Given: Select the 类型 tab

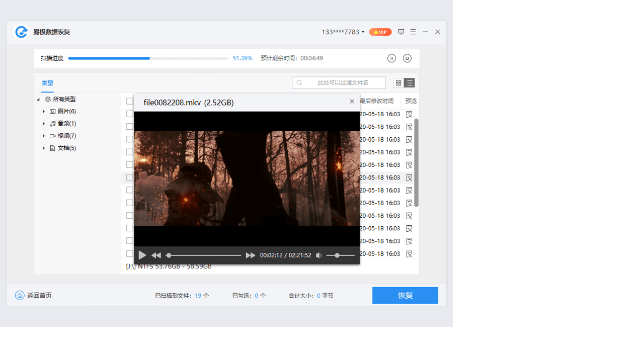Looking at the screenshot, I should pos(47,82).
